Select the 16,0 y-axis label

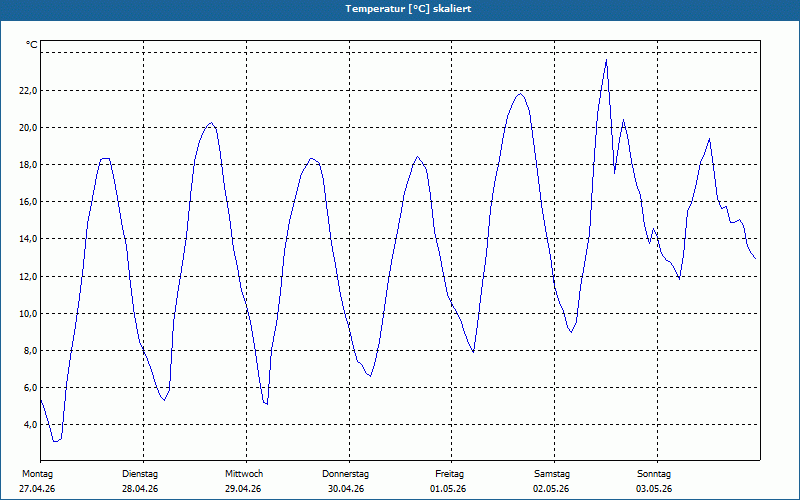pos(28,202)
